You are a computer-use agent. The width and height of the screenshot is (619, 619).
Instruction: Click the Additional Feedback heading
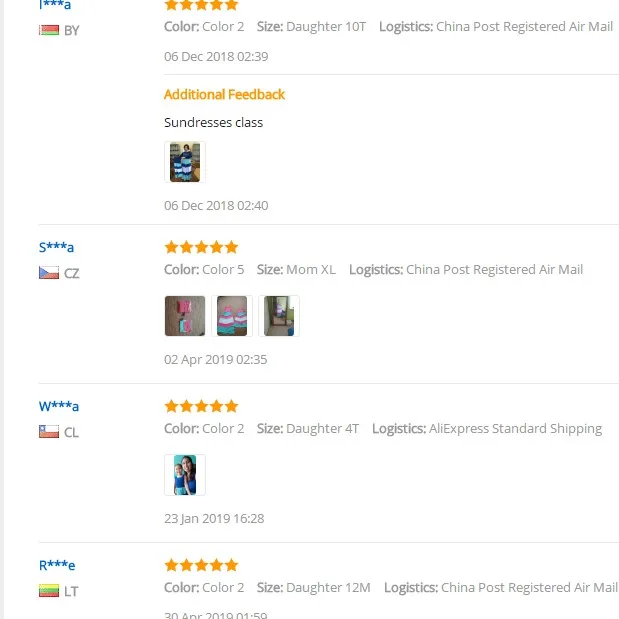[224, 94]
